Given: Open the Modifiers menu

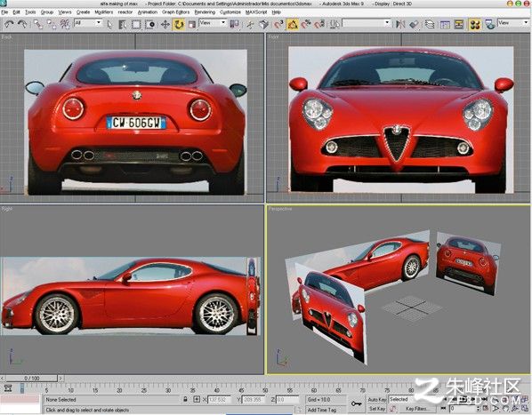Looking at the screenshot, I should 103,12.
